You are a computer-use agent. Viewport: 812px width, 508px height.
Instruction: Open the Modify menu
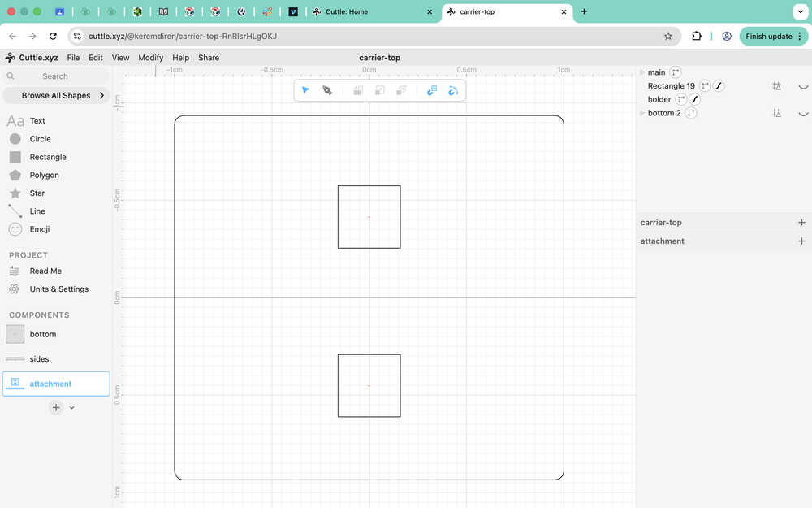[151, 58]
